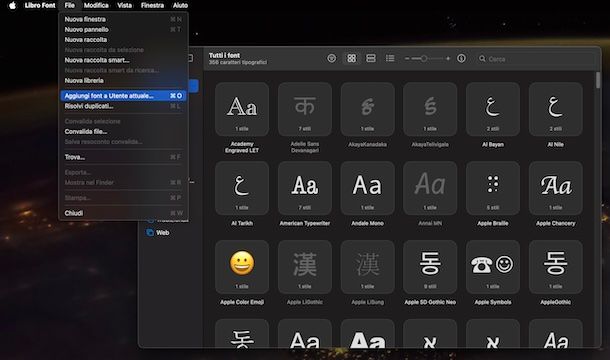Open the Apple menu
Screen dimensions: 610x360
(x=12, y=5)
